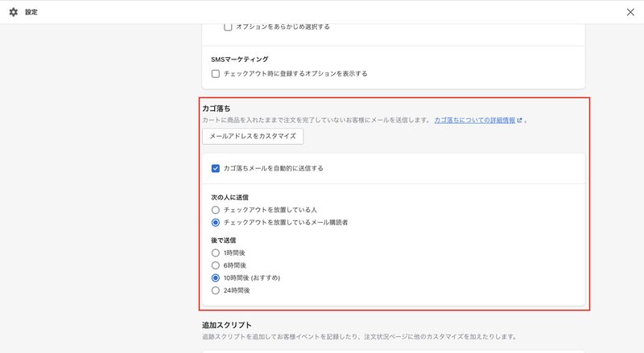This screenshot has height=353, width=644.
Task: Enable チェックアウト時に登録するオプションを表示する checkbox
Action: pyautogui.click(x=215, y=74)
